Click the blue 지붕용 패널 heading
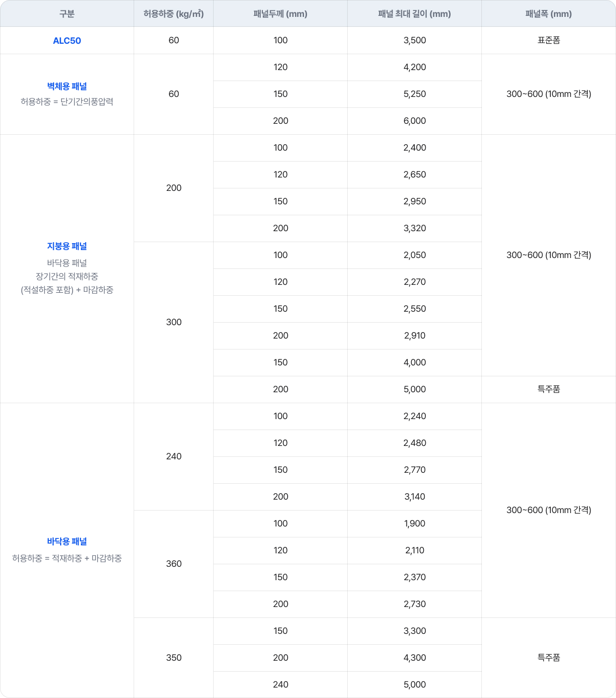This screenshot has width=616, height=698. pyautogui.click(x=67, y=247)
